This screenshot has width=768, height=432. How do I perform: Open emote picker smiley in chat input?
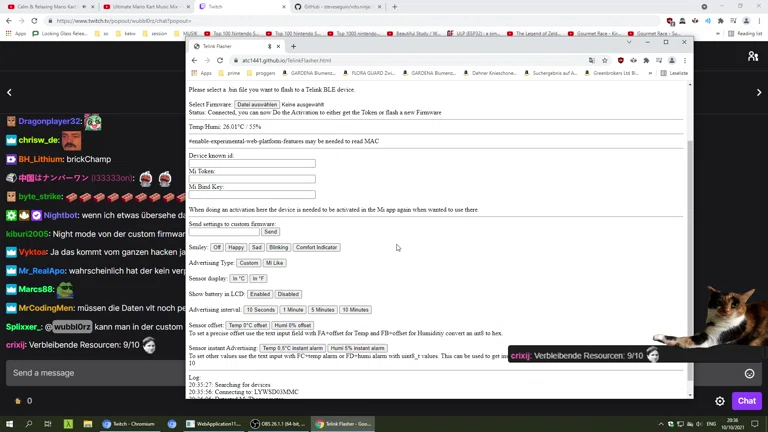point(749,374)
